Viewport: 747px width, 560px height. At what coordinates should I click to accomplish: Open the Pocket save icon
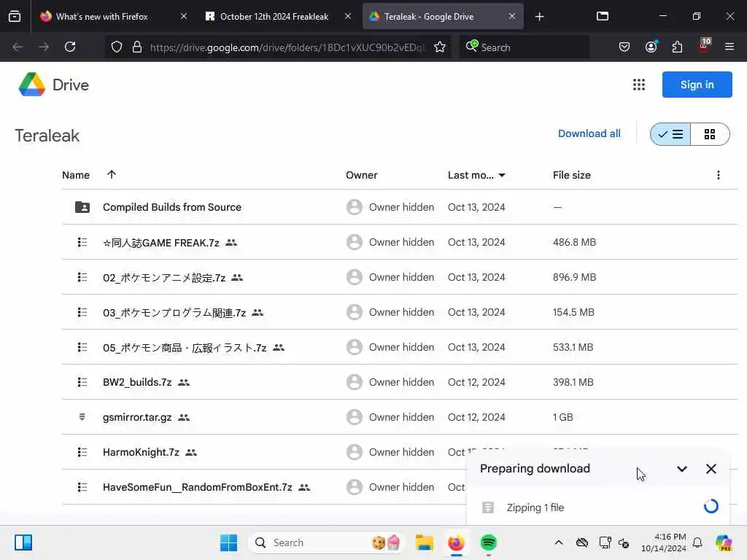pyautogui.click(x=624, y=47)
